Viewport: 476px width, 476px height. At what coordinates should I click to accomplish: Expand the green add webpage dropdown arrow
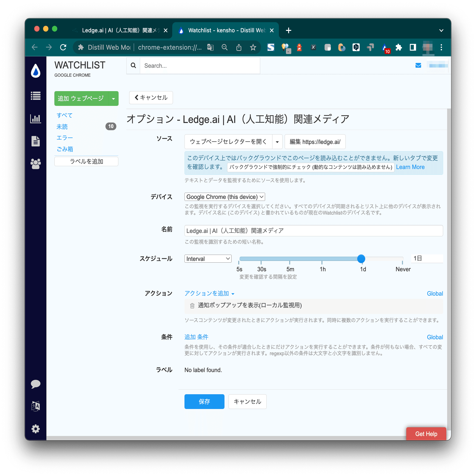point(113,99)
